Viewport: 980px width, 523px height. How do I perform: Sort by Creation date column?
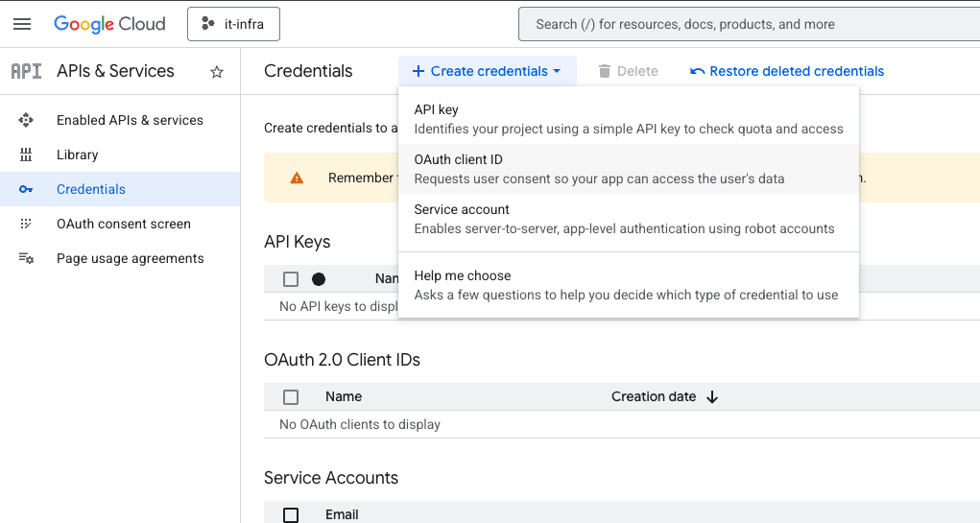coord(654,396)
